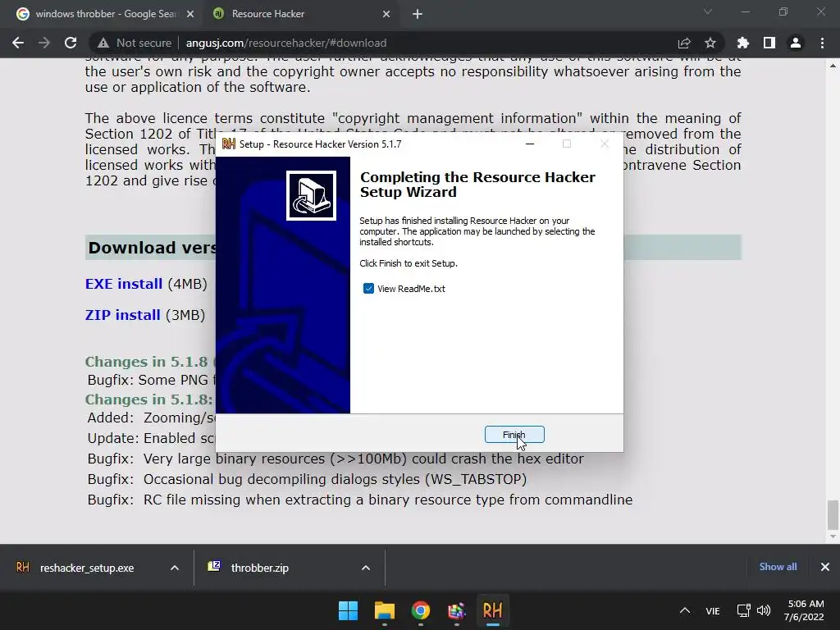Go forward in browser history
This screenshot has height=630, width=840.
(44, 43)
